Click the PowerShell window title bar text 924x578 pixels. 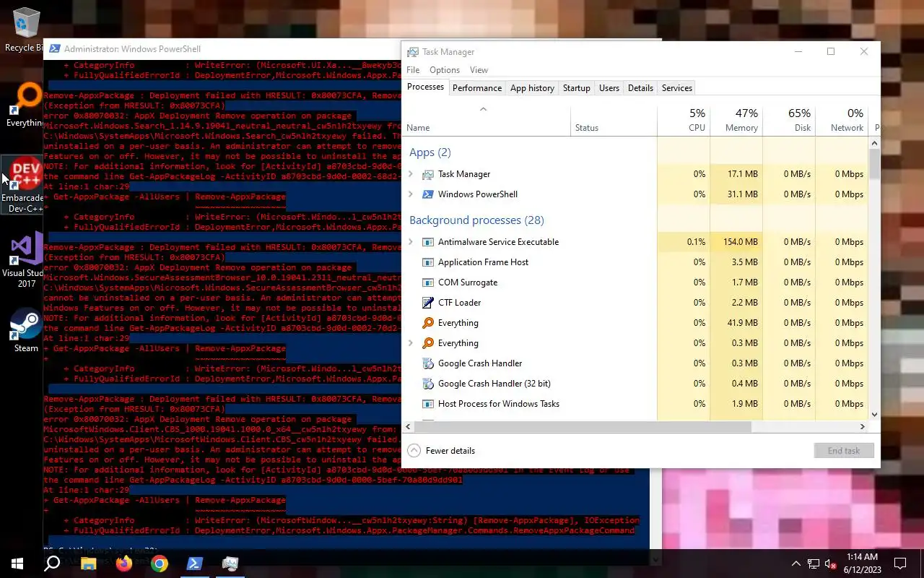point(132,49)
